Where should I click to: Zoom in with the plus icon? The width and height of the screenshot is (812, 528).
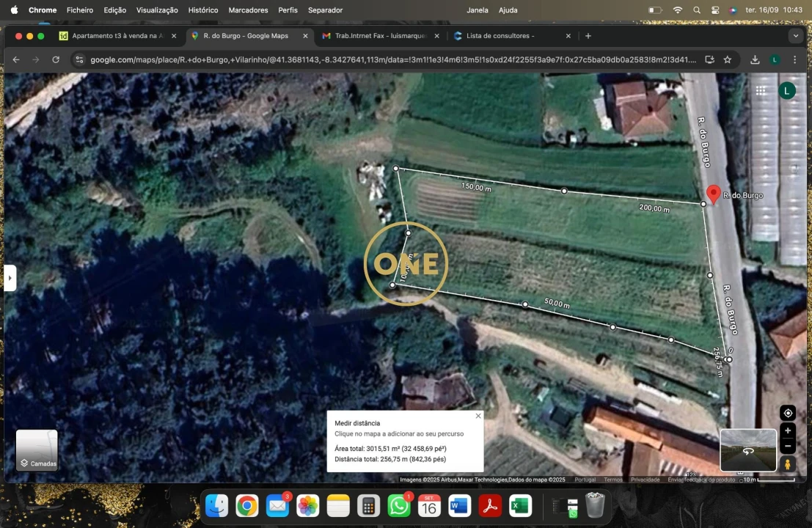pos(788,430)
